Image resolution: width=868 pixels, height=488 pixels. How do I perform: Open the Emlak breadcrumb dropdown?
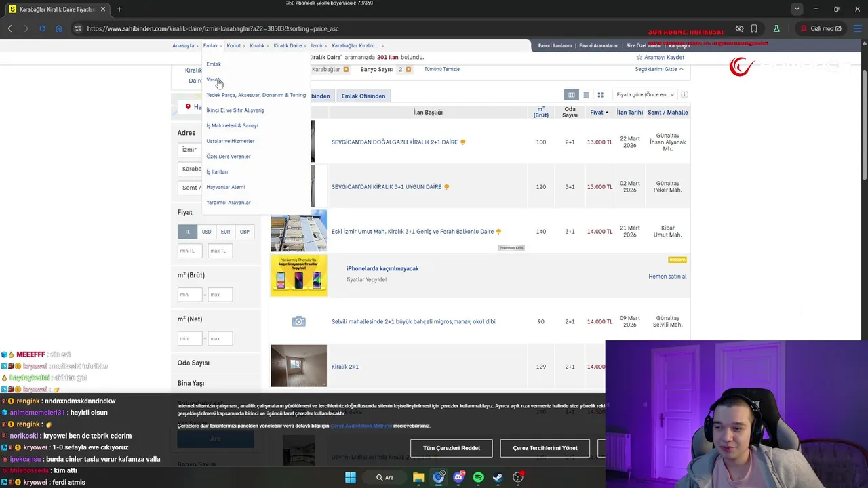(213, 46)
